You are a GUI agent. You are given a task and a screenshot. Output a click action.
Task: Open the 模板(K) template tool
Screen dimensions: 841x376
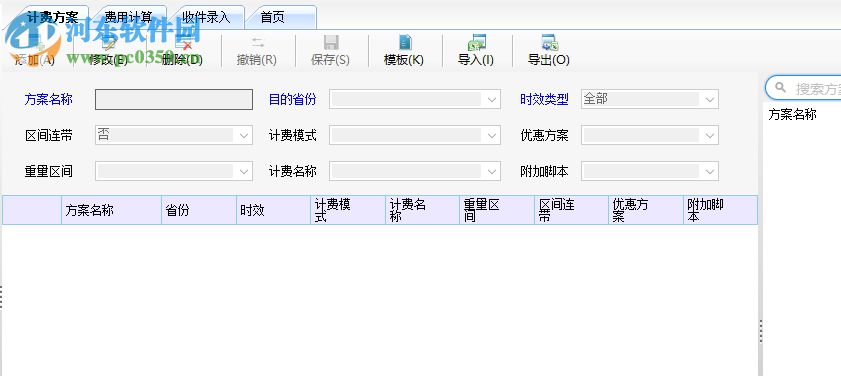click(404, 51)
